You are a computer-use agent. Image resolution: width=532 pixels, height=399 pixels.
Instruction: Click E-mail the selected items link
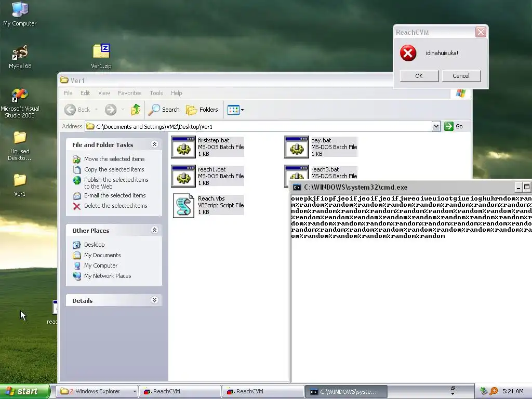(x=115, y=195)
